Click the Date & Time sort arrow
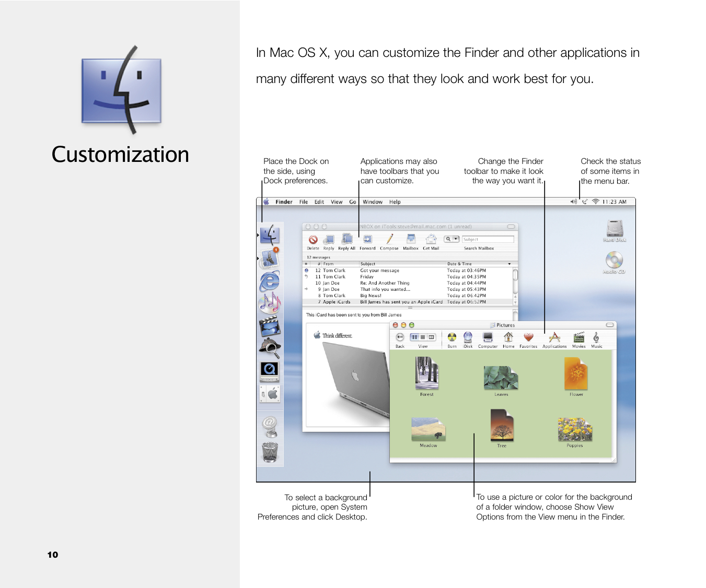The height and width of the screenshot is (588, 706). [x=510, y=264]
